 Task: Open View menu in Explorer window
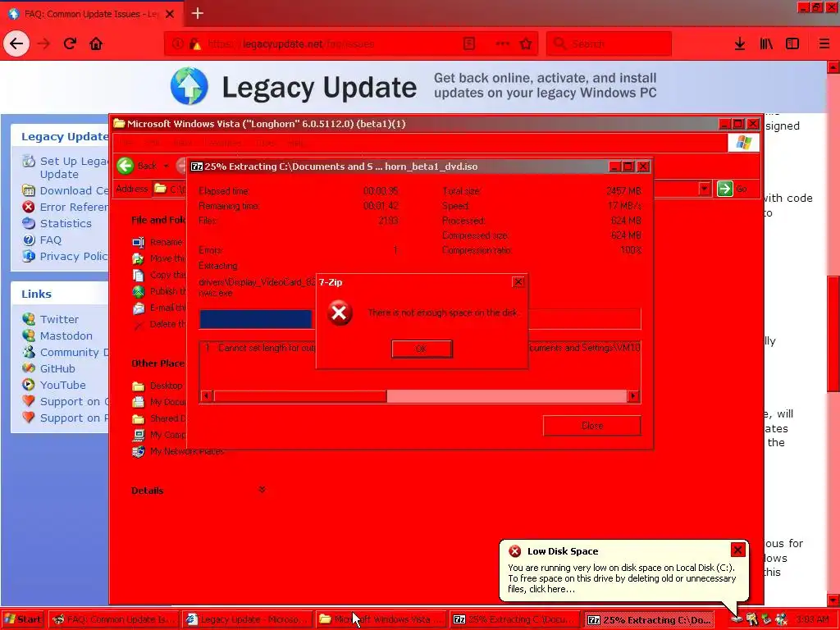(182, 143)
